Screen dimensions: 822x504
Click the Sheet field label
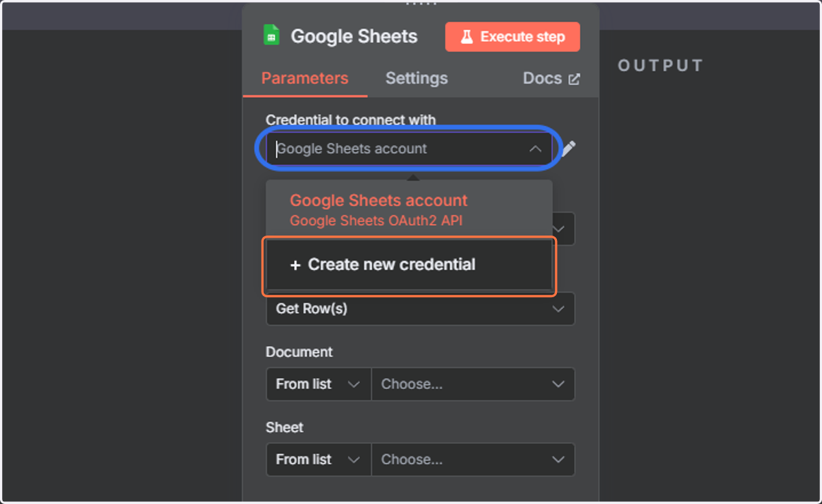coord(284,427)
